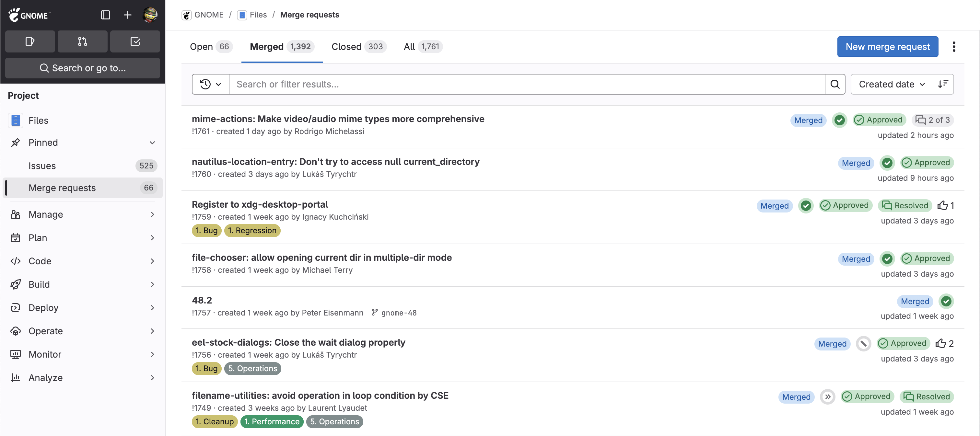Click the GNOME logo in sidebar header
Viewport: 980px width, 436px height.
(x=29, y=15)
